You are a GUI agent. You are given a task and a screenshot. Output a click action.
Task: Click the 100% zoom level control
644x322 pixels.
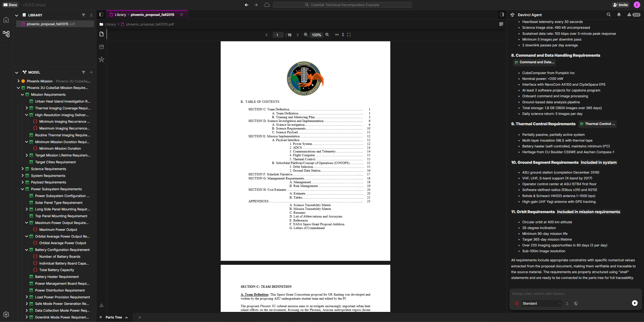[316, 35]
